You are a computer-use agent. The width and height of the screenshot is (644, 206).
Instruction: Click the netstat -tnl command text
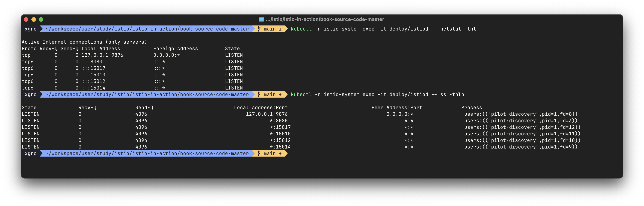pos(458,29)
